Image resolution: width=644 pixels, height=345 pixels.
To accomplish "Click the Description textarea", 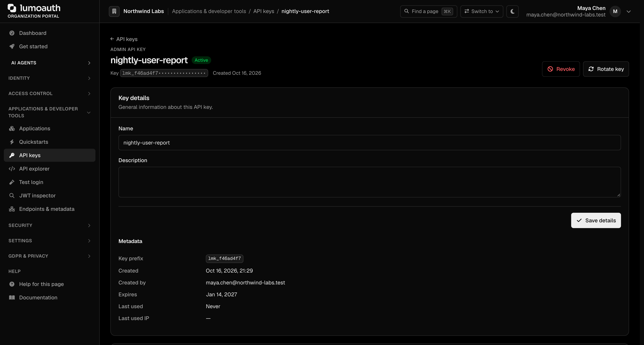I will click(x=370, y=182).
